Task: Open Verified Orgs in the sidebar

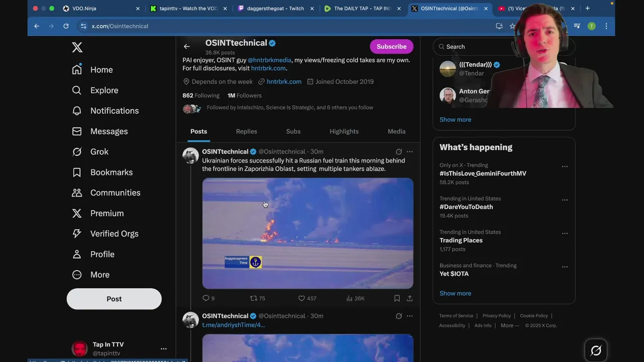Action: (x=105, y=234)
